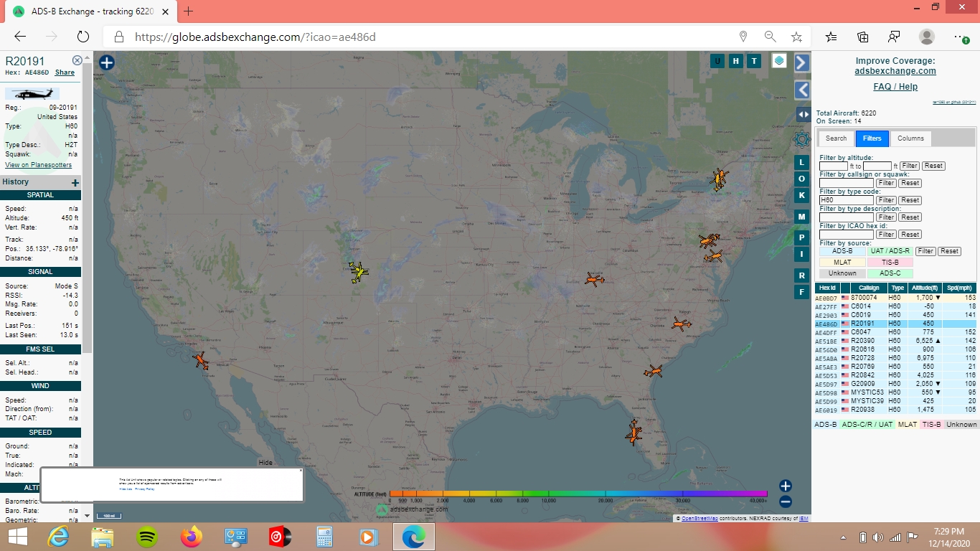The height and width of the screenshot is (551, 980).
Task: Collapse sidebar with left arrow button
Action: (x=802, y=90)
